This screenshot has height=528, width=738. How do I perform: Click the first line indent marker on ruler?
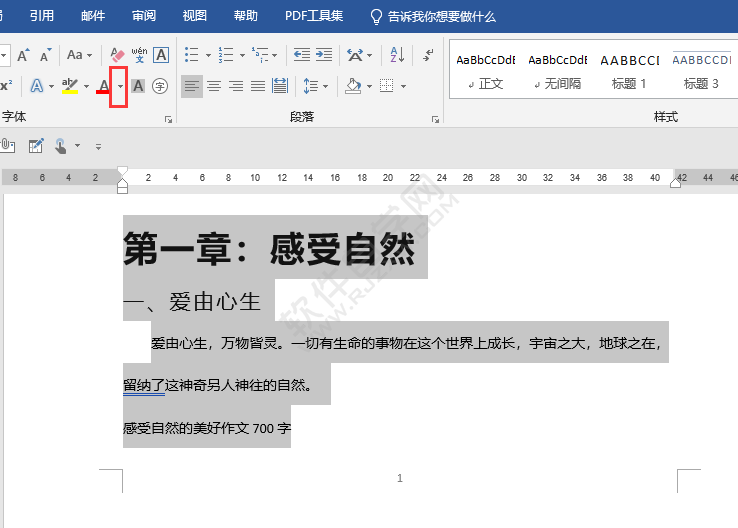coord(122,170)
